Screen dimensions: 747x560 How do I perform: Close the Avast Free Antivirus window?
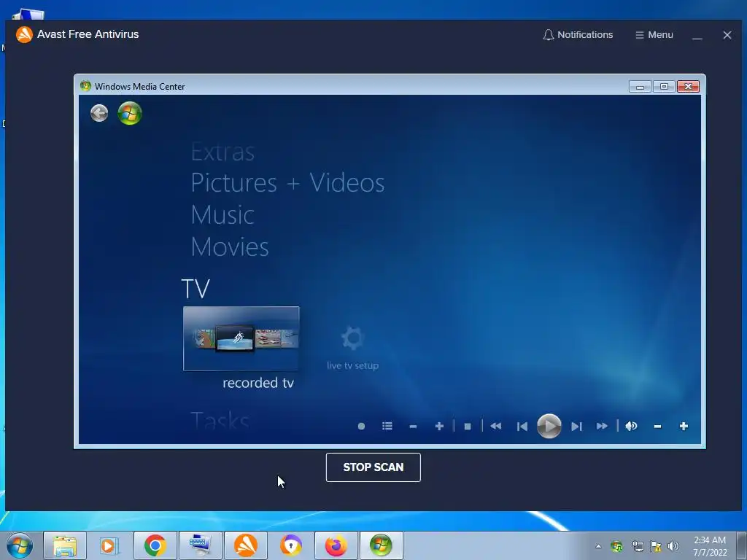727,35
